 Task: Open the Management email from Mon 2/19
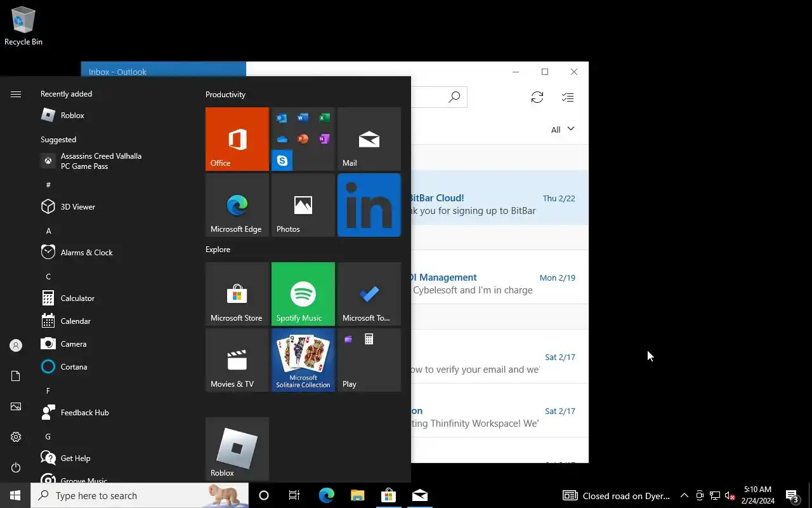(500, 277)
